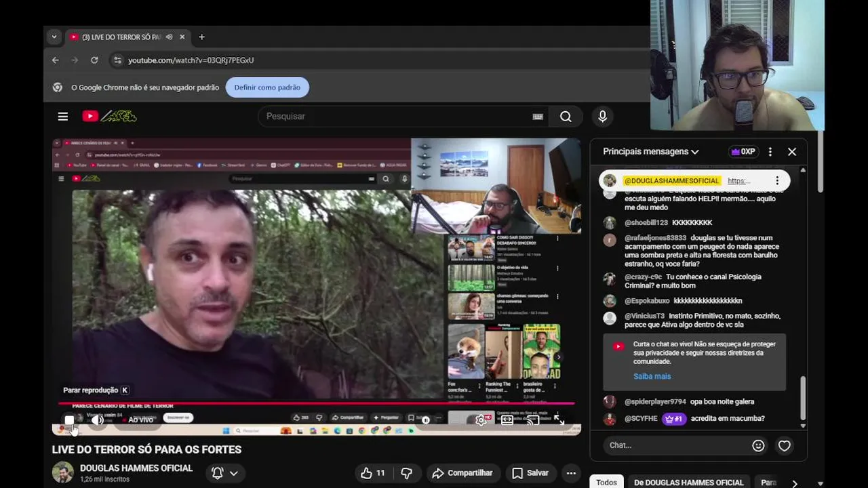
Task: Open DOUGLAS HAMMES OFICIAL channel name link
Action: coord(136,468)
